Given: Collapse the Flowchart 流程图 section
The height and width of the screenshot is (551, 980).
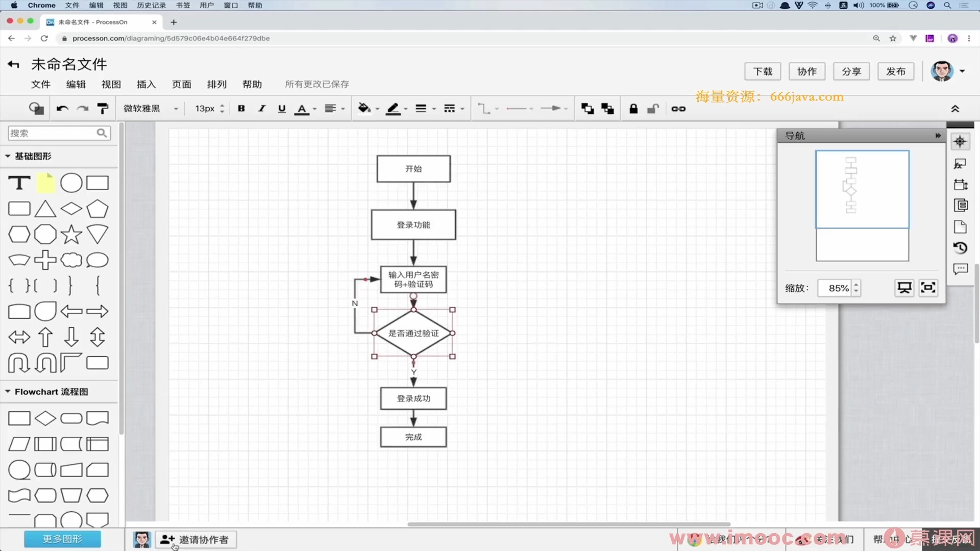Looking at the screenshot, I should (8, 392).
